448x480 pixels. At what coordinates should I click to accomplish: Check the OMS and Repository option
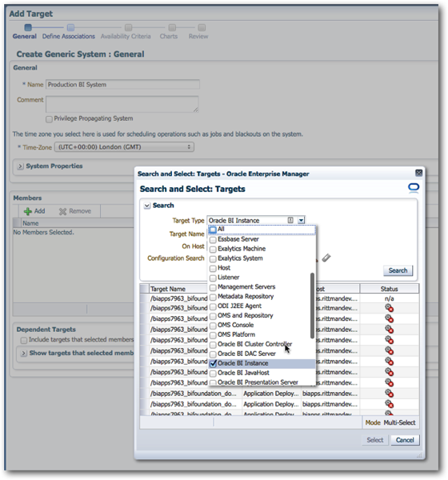(x=213, y=316)
